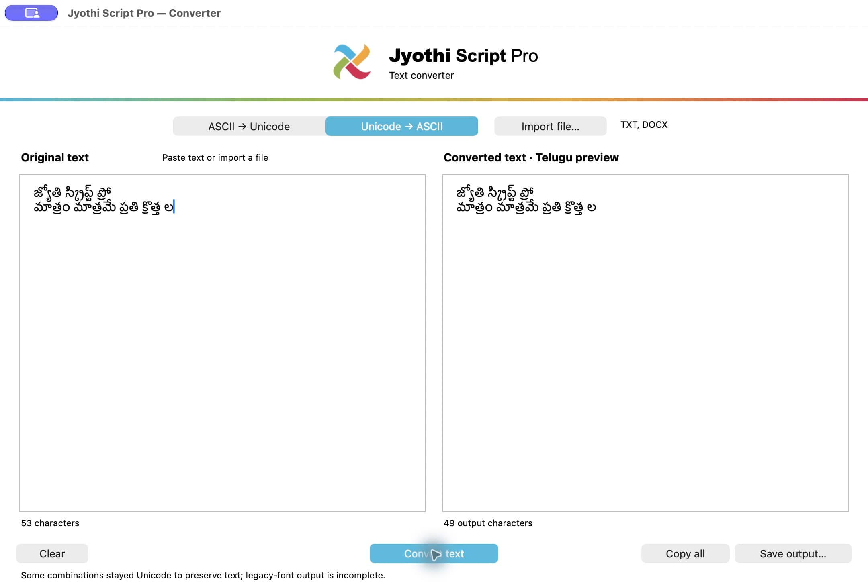Open the Save output... dialog
Image resolution: width=868 pixels, height=588 pixels.
point(793,553)
